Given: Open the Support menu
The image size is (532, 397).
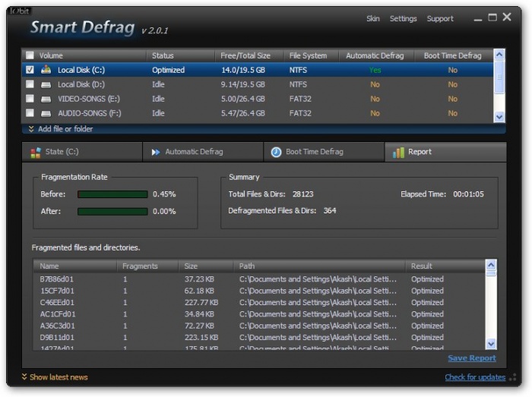Looking at the screenshot, I should tap(440, 19).
